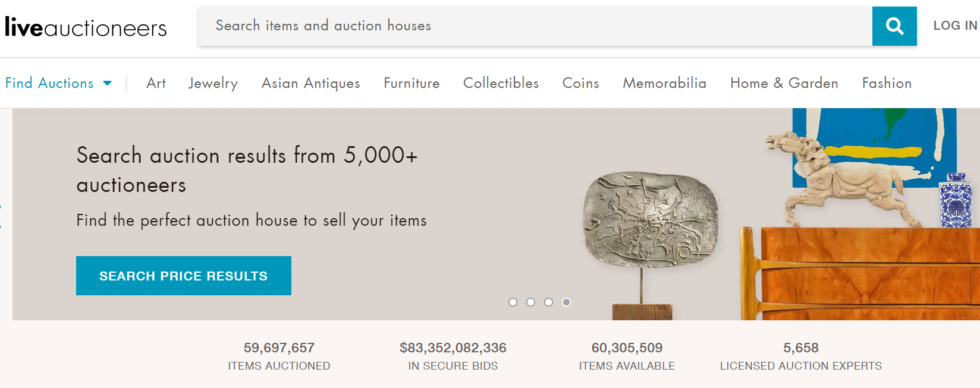Go to the Furniture category
The width and height of the screenshot is (980, 388).
[412, 83]
